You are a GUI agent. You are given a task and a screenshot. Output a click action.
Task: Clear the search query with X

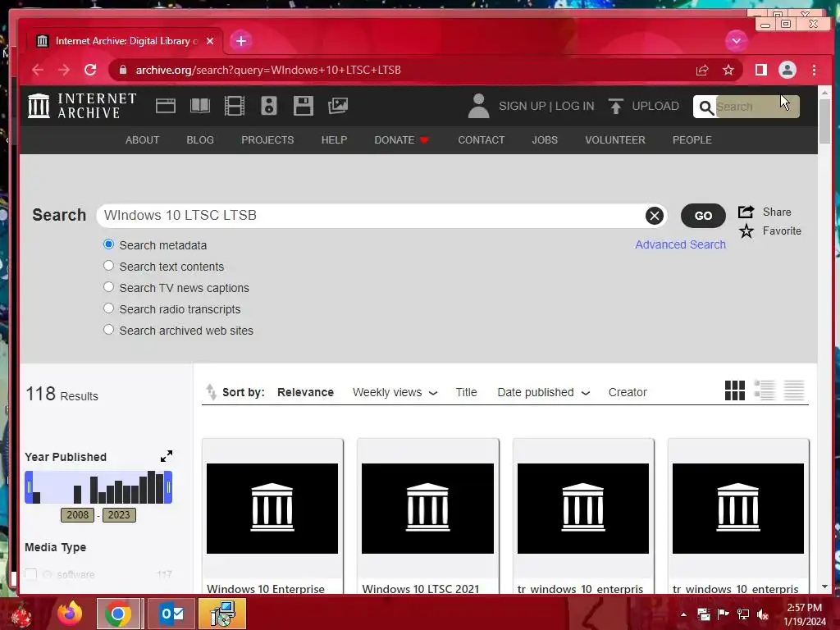click(654, 216)
